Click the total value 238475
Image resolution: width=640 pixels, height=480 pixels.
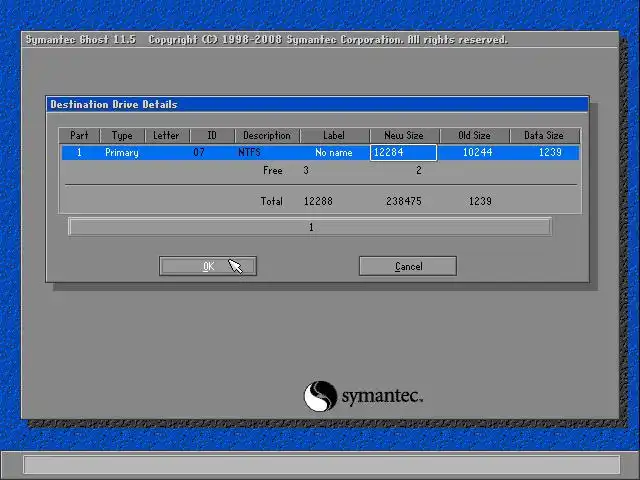pos(404,201)
